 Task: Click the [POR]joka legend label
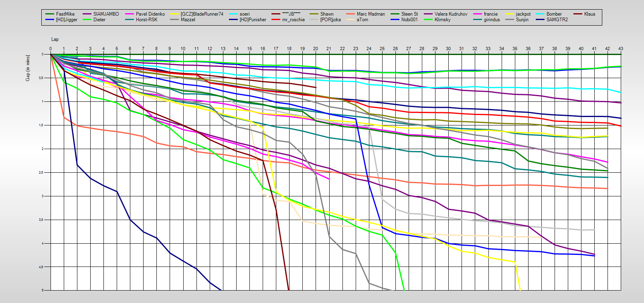click(x=330, y=20)
